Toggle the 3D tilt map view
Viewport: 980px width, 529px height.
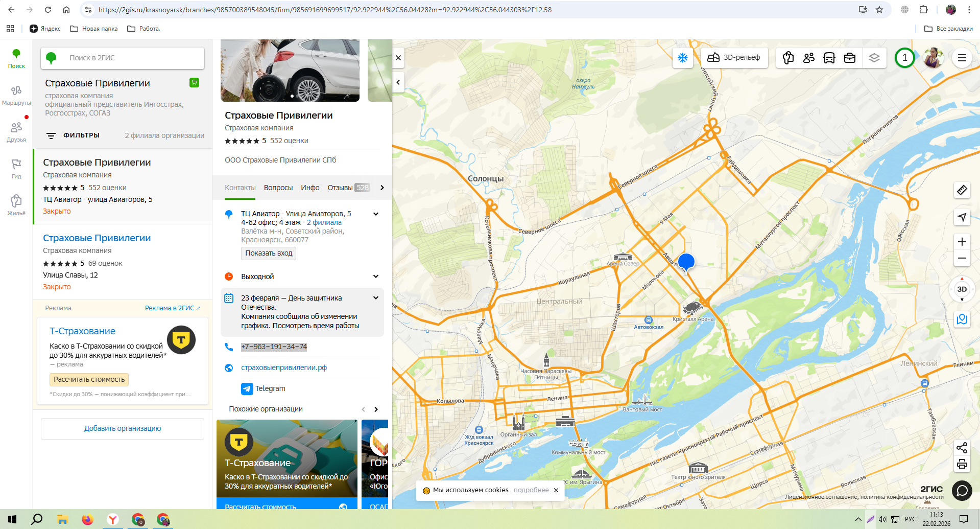[962, 289]
